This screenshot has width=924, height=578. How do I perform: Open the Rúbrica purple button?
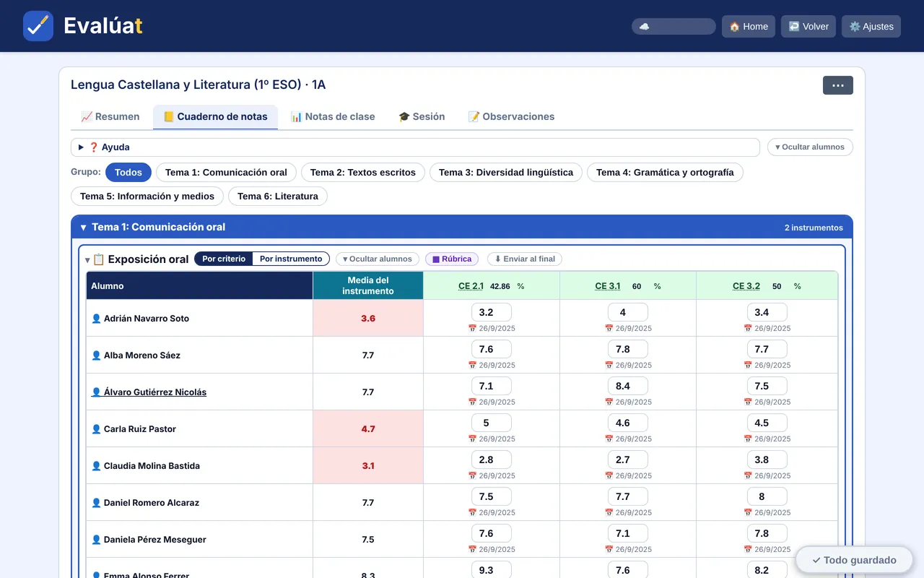tap(452, 259)
